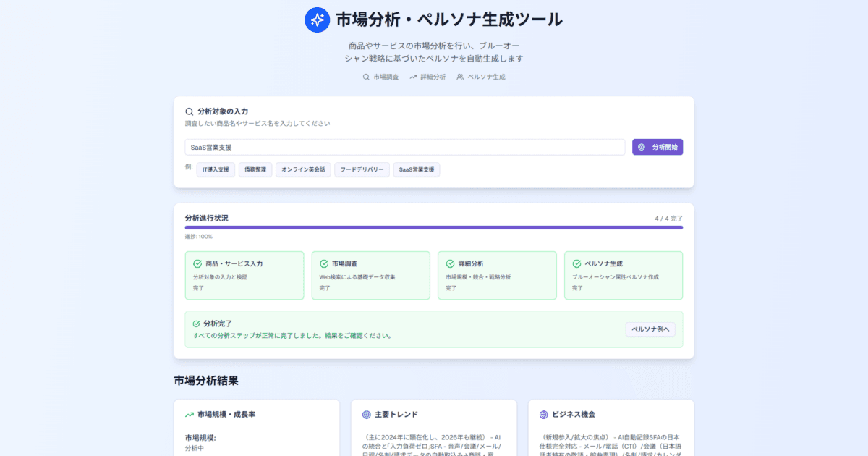Click the search icon beside 市場調査 in header
Viewport: 868px width, 456px height.
coord(365,76)
